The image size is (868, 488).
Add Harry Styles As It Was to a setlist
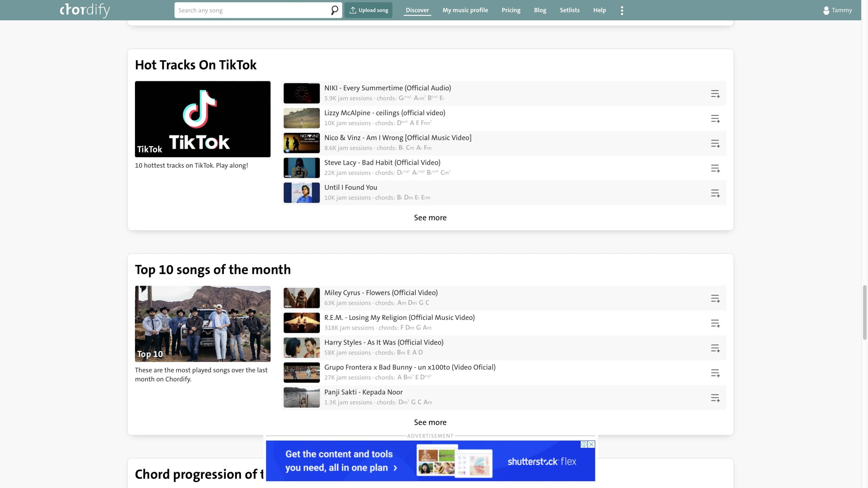coord(715,348)
